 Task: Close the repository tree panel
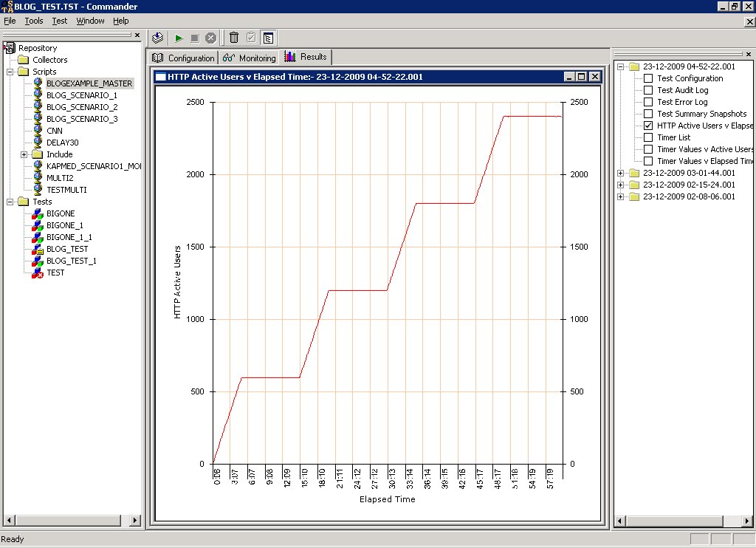[x=137, y=35]
